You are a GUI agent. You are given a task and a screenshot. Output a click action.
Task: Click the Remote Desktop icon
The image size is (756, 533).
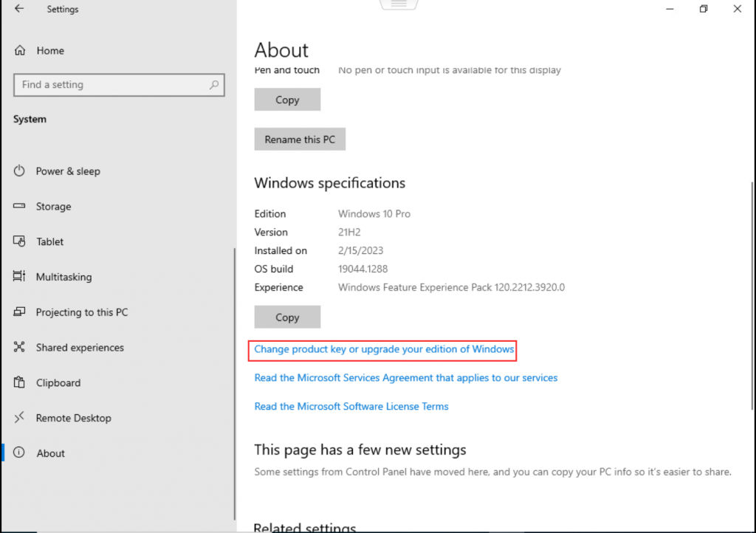click(x=19, y=417)
